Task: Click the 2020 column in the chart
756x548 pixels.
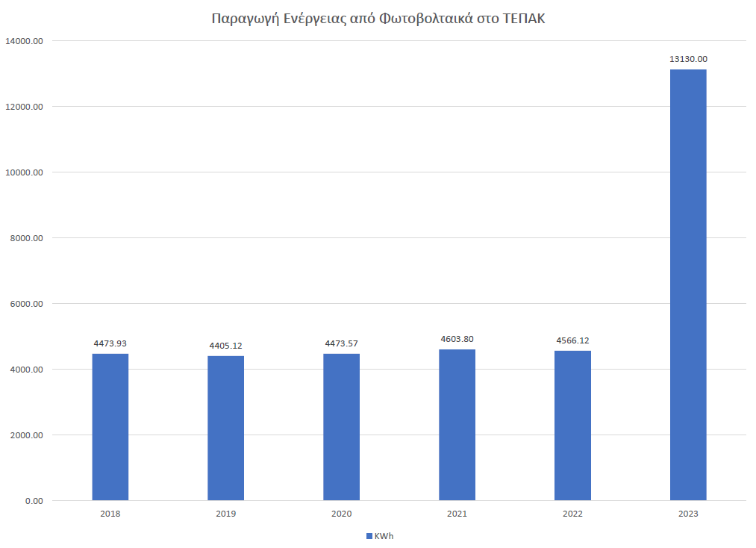Action: click(x=341, y=427)
